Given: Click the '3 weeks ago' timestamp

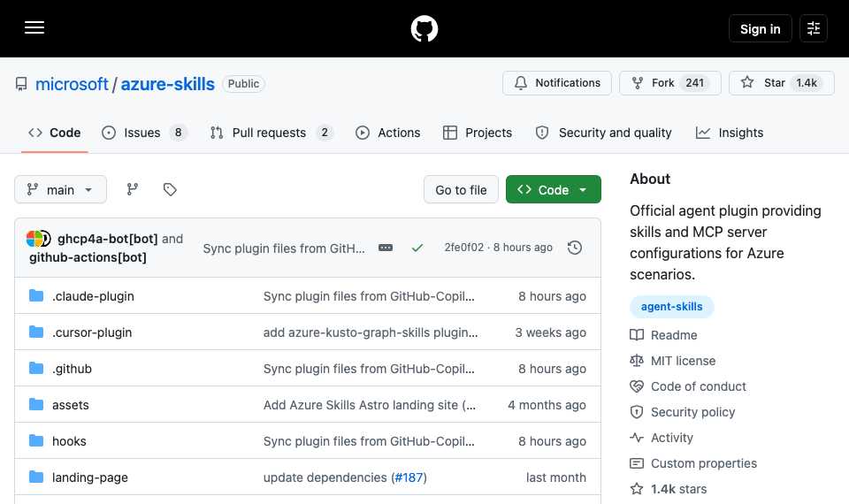Looking at the screenshot, I should [x=550, y=332].
